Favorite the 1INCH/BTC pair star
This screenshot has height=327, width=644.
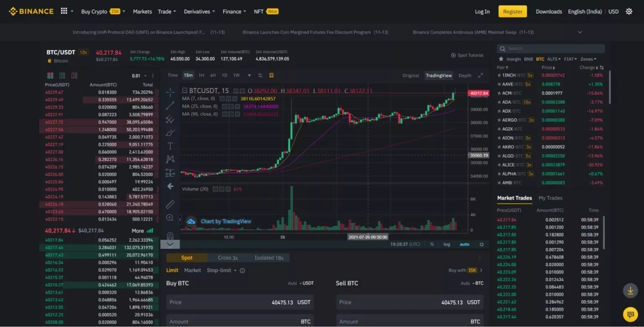499,75
